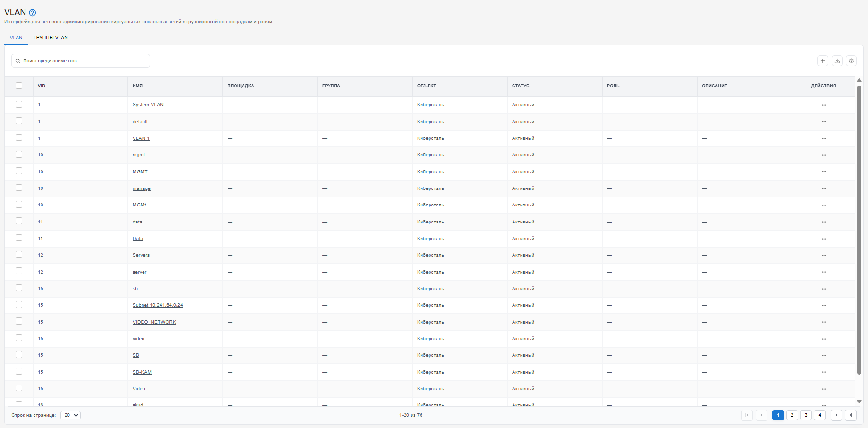This screenshot has width=868, height=428.
Task: Select checkbox for VIDEO_NETWORK row
Action: tap(19, 321)
